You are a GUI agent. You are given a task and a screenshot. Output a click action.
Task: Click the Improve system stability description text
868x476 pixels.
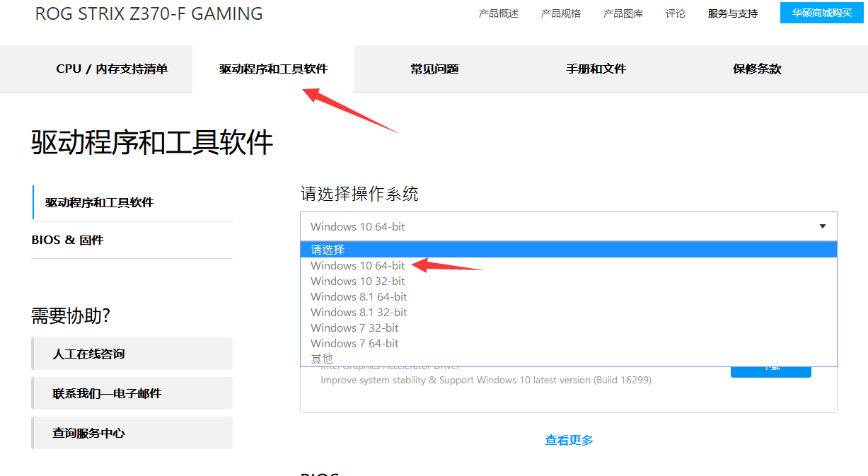click(x=486, y=380)
